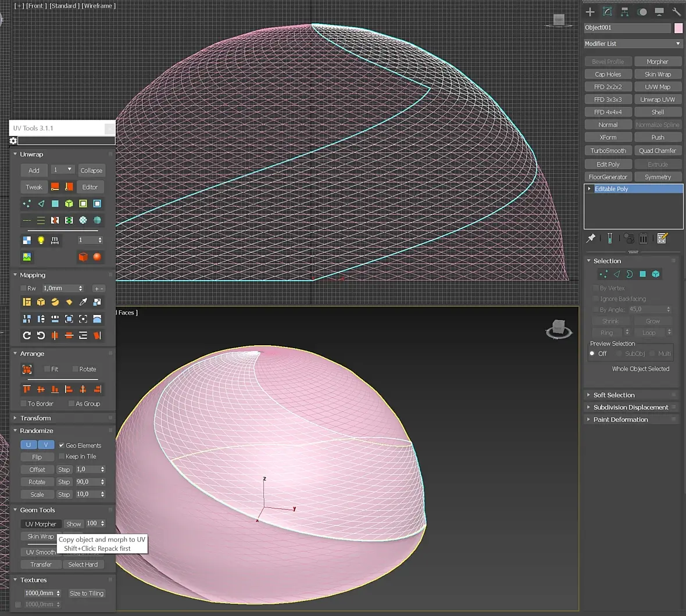Click the pin stack icon

point(591,238)
